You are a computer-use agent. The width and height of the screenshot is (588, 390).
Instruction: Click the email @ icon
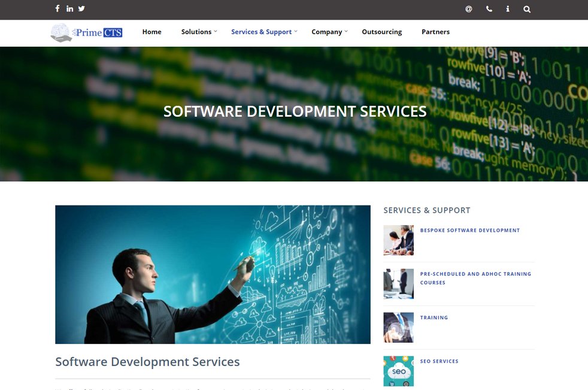click(x=468, y=9)
